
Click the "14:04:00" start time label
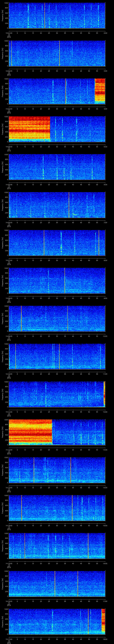pos(9,147)
